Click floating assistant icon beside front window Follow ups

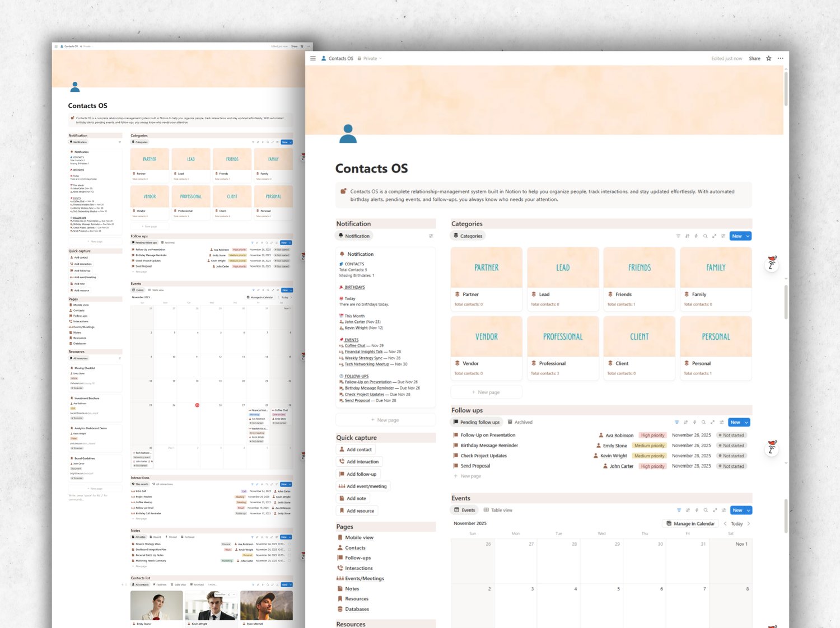tap(772, 448)
